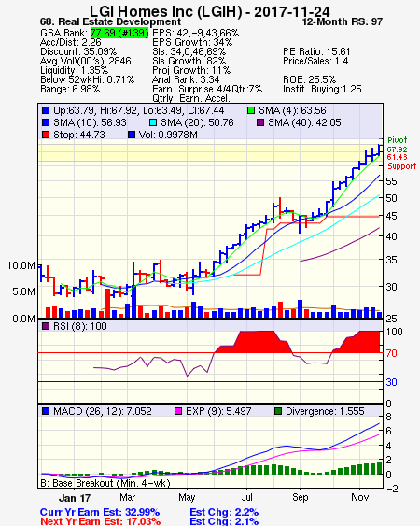Click the 'Sls Growth: 82%' text
420x526 pixels.
click(x=189, y=61)
